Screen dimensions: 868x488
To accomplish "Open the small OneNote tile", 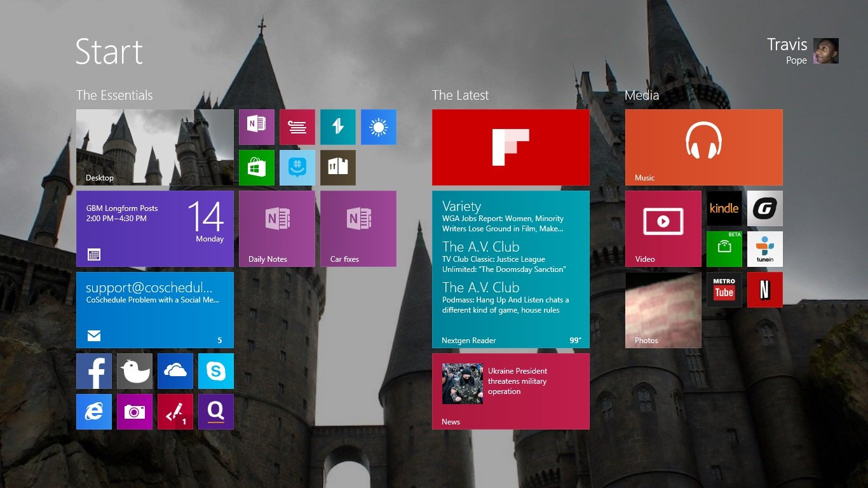I will pyautogui.click(x=257, y=127).
